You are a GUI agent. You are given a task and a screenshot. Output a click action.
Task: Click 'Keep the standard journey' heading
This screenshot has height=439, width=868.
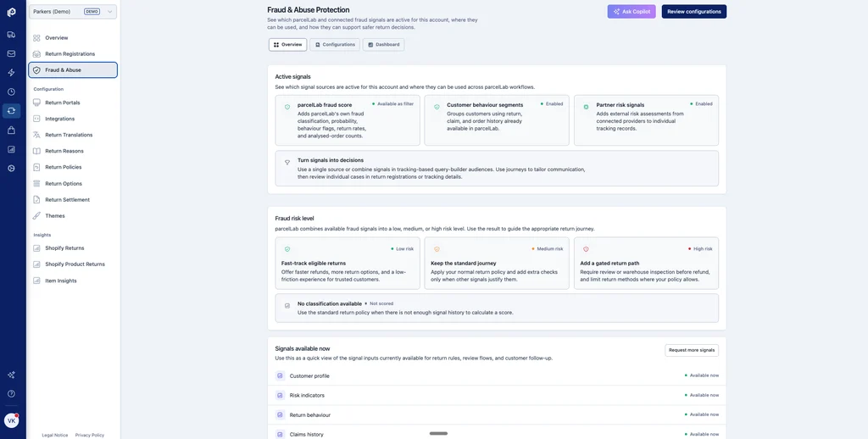(464, 264)
